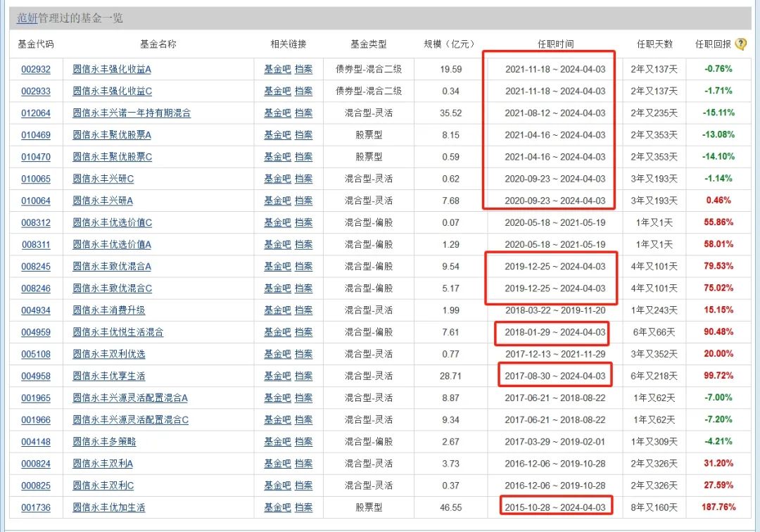The image size is (760, 532).
Task: Open fund 圆信永丰致优混合C
Action: tap(113, 289)
